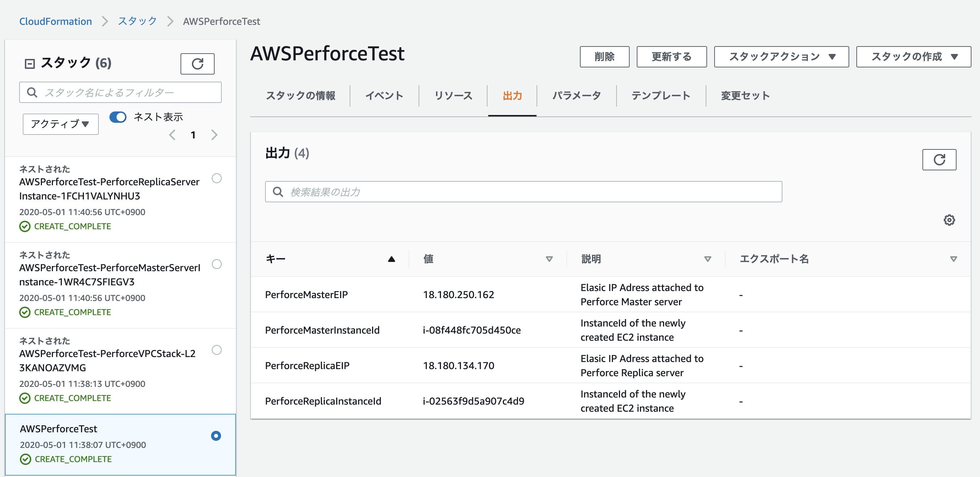Refresh the outputs table
980x477 pixels.
pos(938,160)
